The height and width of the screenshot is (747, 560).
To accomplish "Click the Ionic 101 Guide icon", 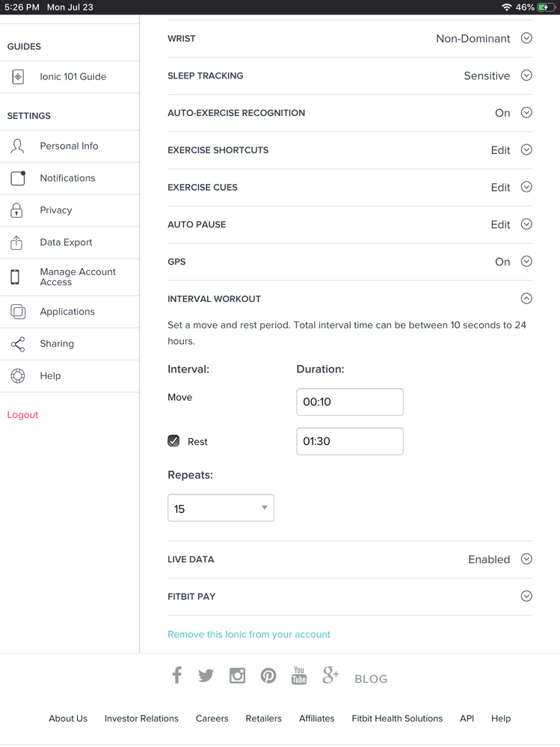I will [x=18, y=77].
